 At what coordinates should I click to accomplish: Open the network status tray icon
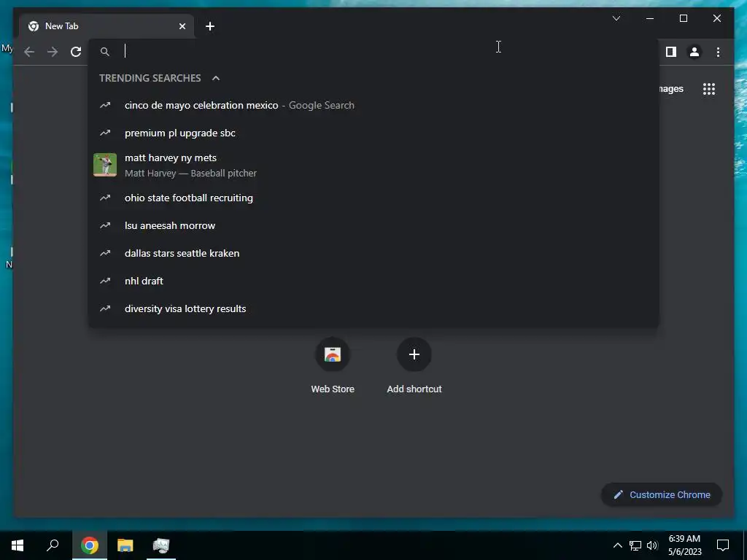coord(635,545)
